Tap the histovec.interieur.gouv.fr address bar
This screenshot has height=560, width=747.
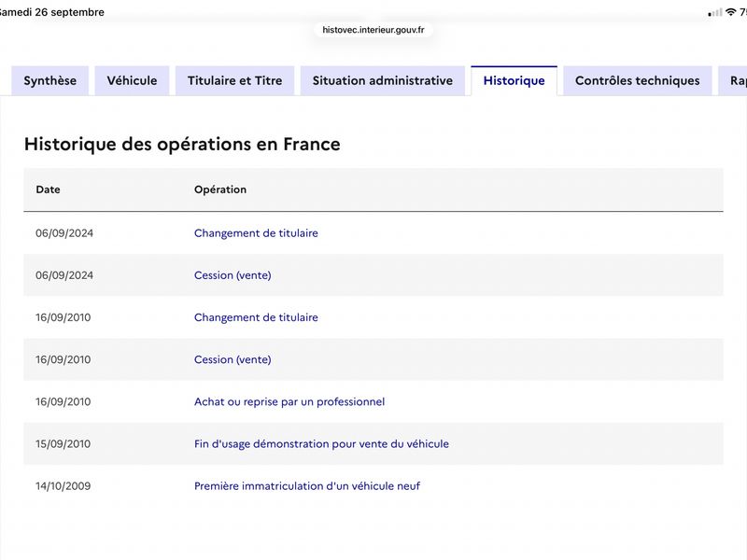coord(373,30)
